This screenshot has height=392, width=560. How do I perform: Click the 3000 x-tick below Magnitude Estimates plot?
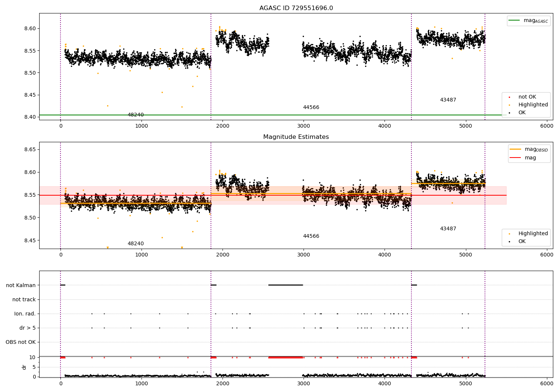pos(304,255)
